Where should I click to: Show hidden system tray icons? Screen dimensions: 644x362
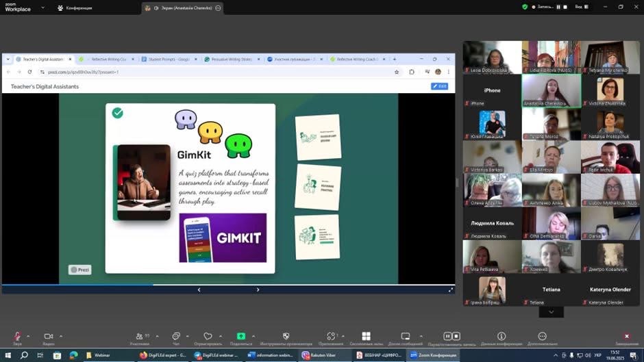(x=556, y=355)
